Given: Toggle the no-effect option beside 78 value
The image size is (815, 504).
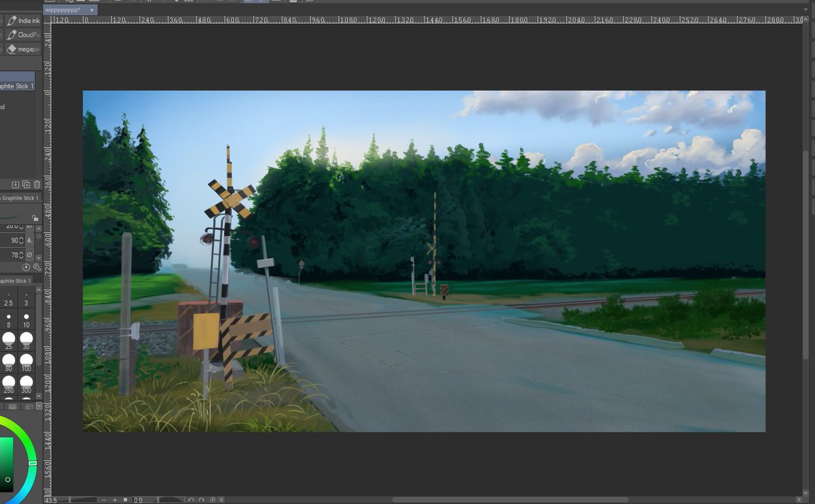Looking at the screenshot, I should [30, 255].
